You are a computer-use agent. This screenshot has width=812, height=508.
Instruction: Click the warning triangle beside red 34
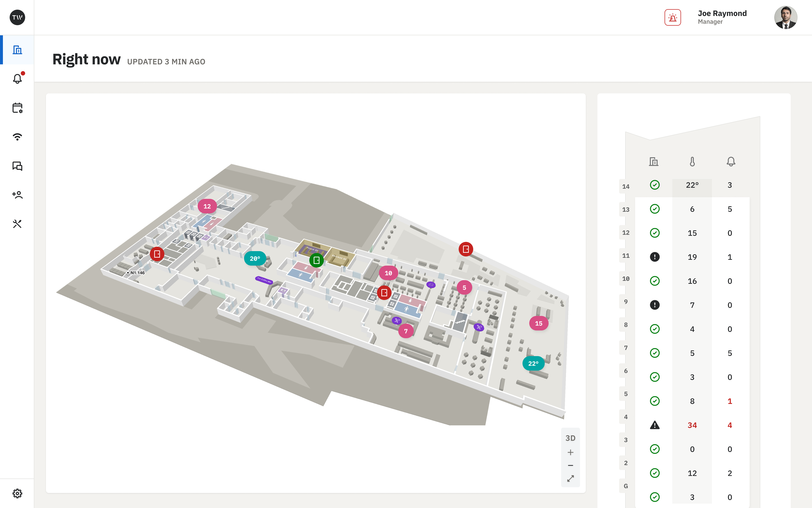pos(655,425)
